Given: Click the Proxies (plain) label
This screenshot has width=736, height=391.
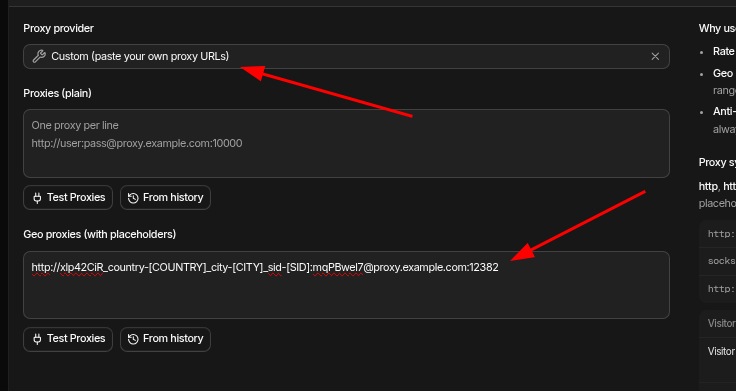Looking at the screenshot, I should pyautogui.click(x=57, y=93).
